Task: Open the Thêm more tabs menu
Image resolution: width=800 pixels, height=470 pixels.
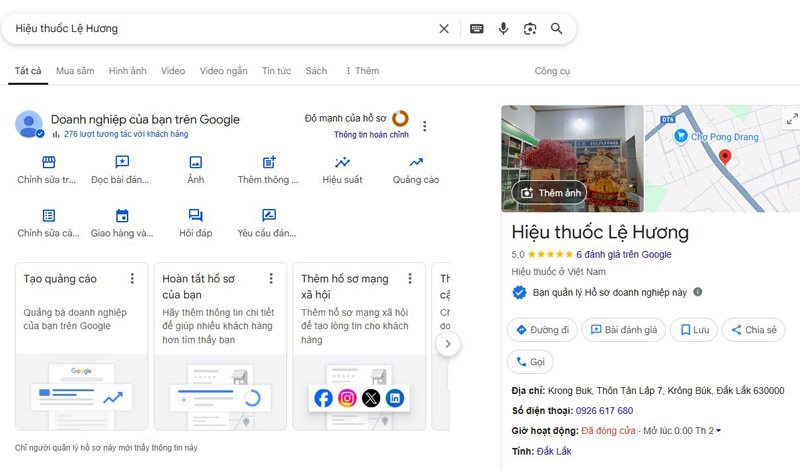Action: click(x=361, y=71)
